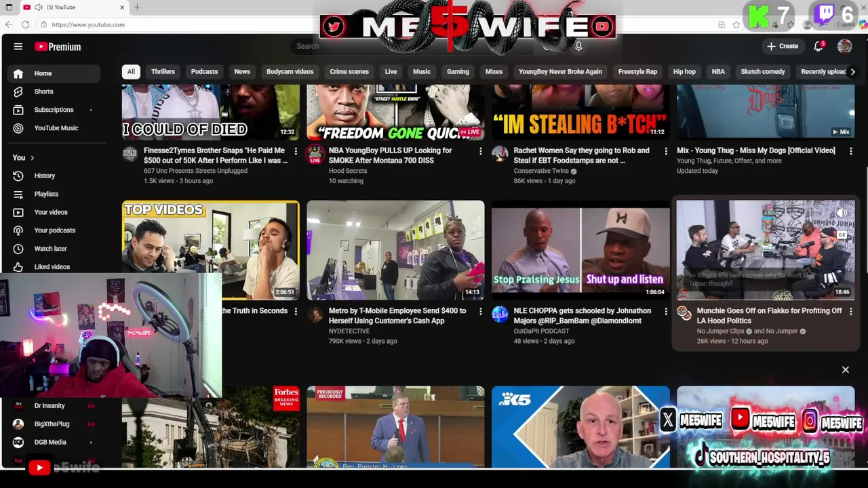Bookmark page with the star icon

click(x=736, y=24)
